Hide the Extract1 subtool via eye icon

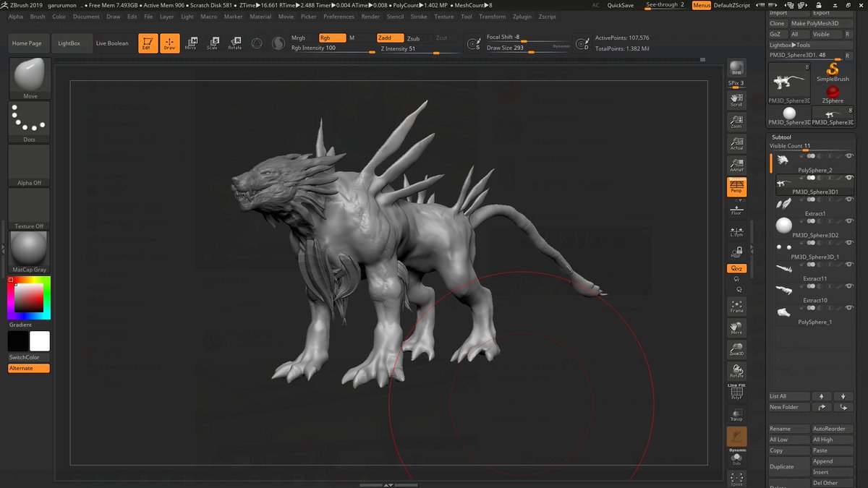click(849, 199)
